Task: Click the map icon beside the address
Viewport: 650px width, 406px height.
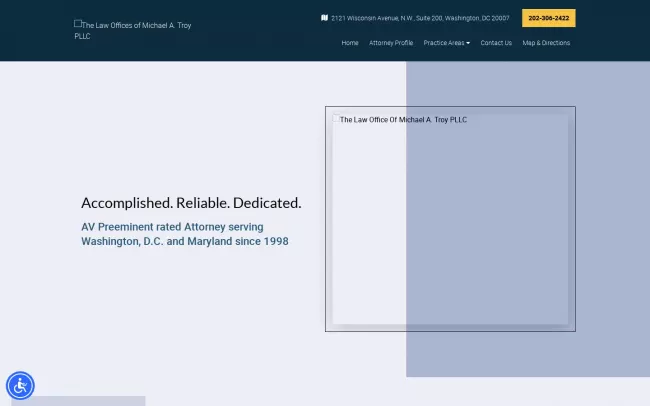Action: (x=324, y=18)
